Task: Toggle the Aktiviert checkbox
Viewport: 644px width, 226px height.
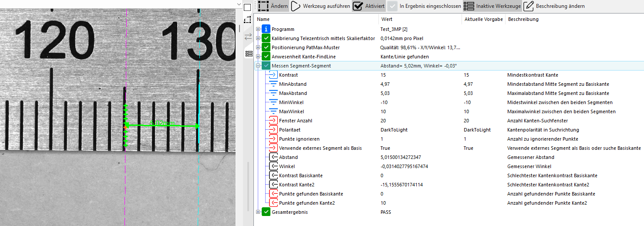Action: [358, 6]
